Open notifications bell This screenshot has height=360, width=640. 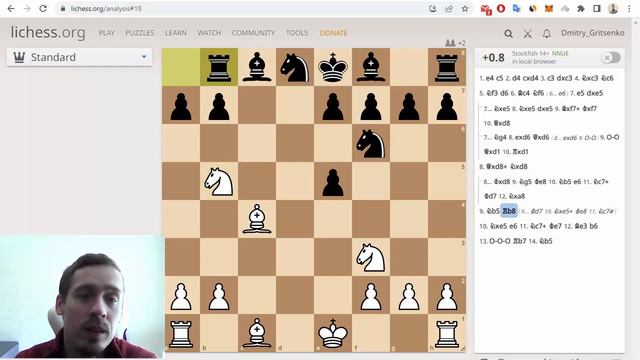[x=547, y=34]
